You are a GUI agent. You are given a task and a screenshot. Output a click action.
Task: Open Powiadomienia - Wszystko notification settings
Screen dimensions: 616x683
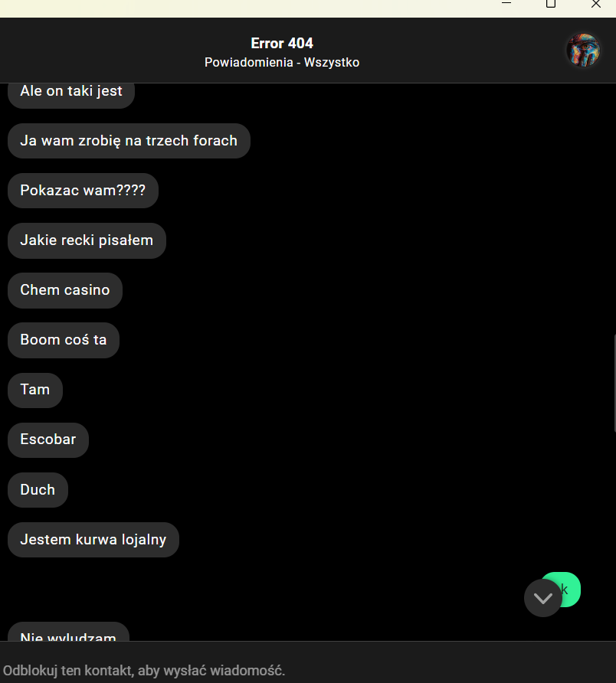coord(282,62)
